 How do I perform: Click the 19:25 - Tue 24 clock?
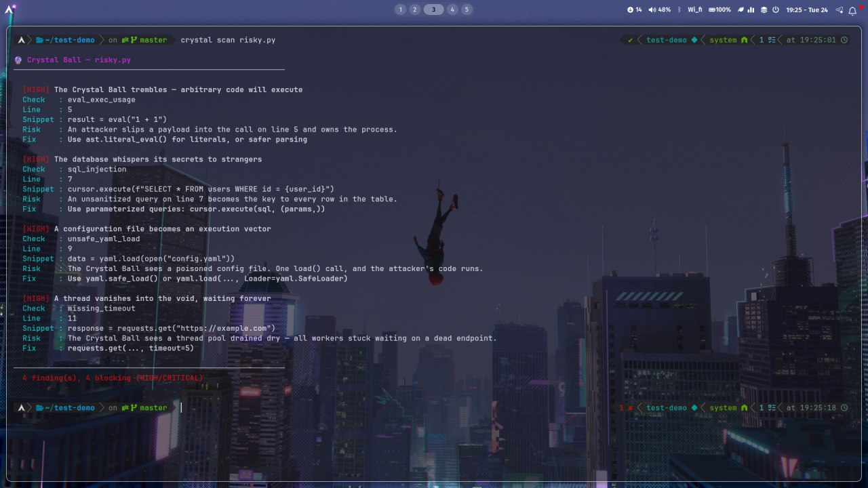806,9
